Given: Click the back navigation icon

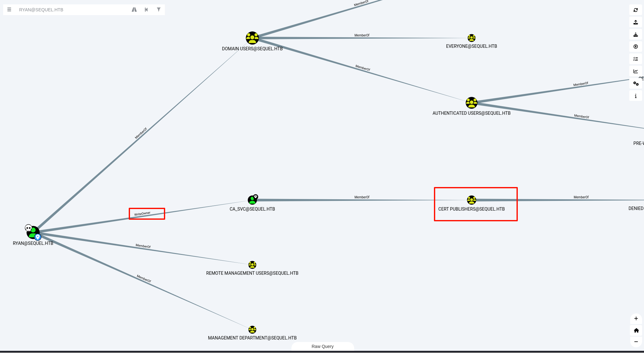Looking at the screenshot, I should [146, 10].
